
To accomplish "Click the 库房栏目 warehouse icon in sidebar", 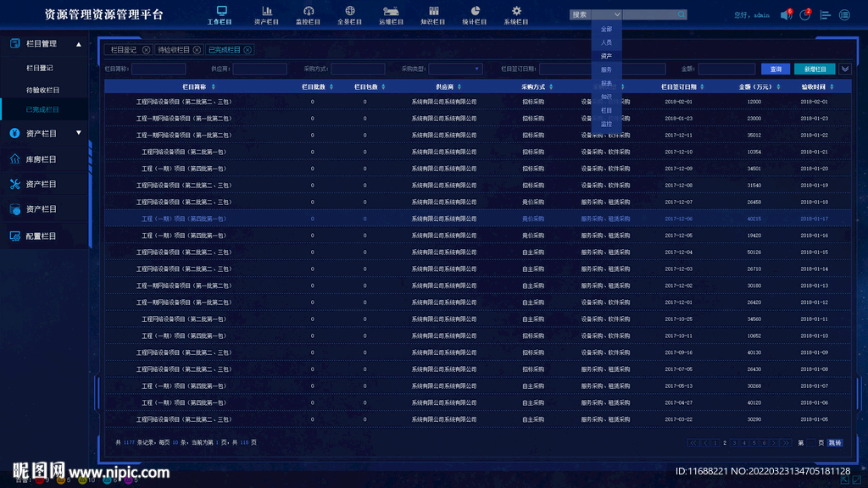I will [15, 159].
